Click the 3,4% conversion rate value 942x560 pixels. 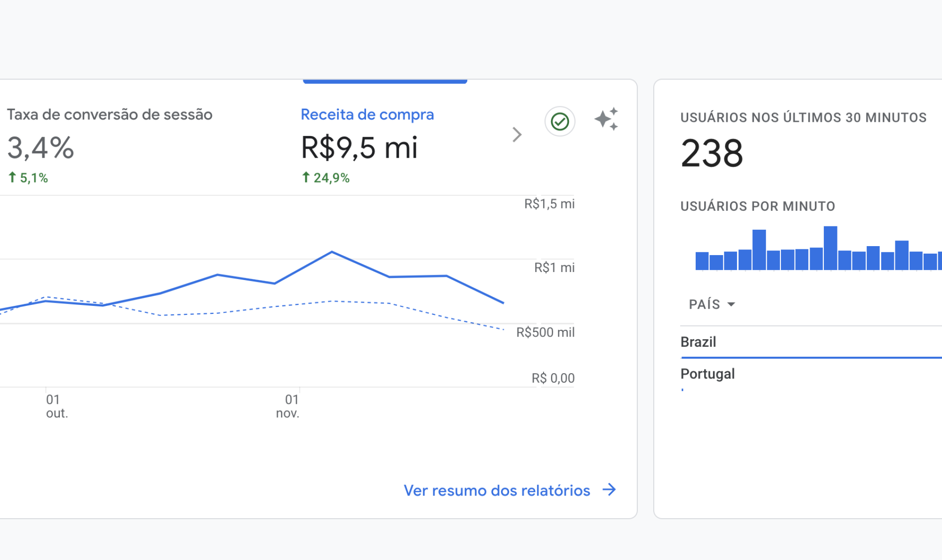41,148
